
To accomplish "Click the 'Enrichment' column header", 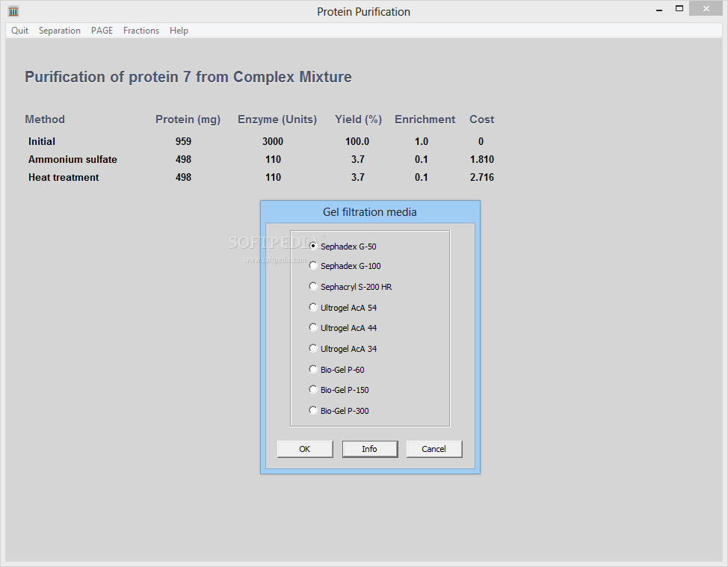I will (x=425, y=120).
